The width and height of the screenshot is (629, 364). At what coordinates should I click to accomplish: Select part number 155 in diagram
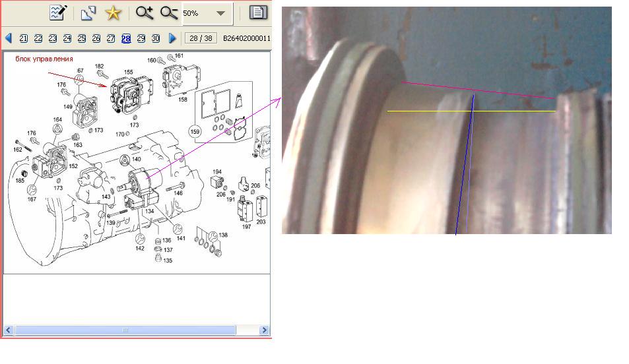[x=128, y=72]
